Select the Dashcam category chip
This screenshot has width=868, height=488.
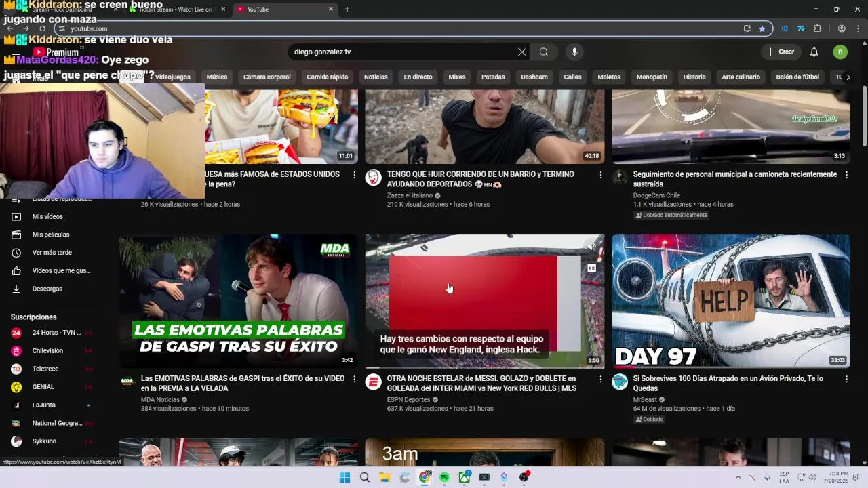click(x=534, y=77)
